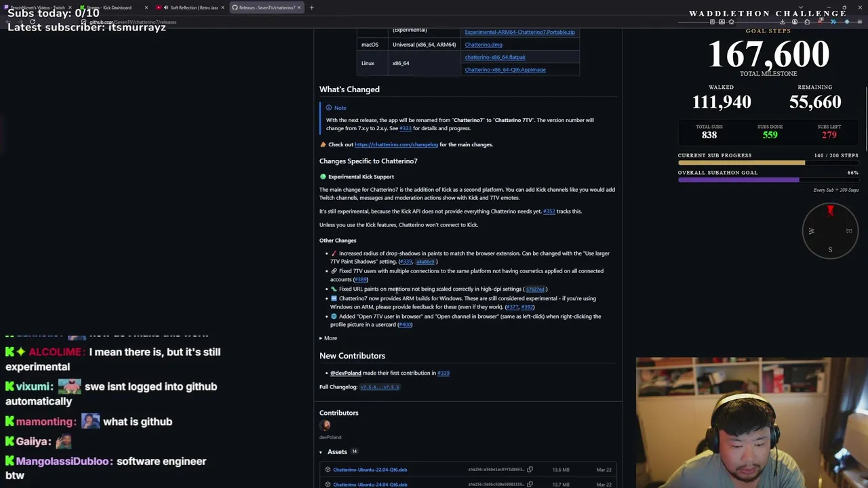
Task: Click devPoland's contributor avatar
Action: [325, 425]
